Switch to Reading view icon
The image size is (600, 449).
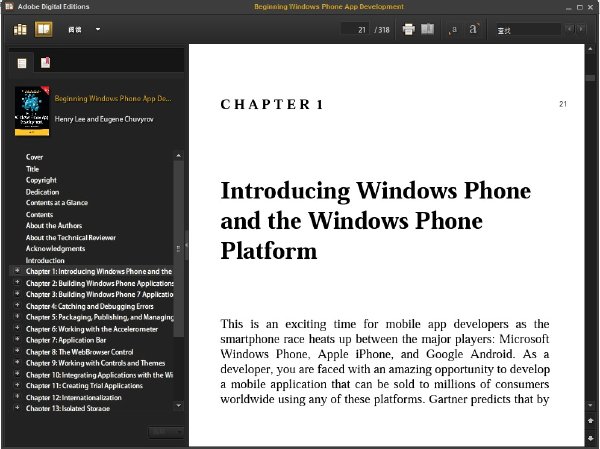(x=44, y=29)
